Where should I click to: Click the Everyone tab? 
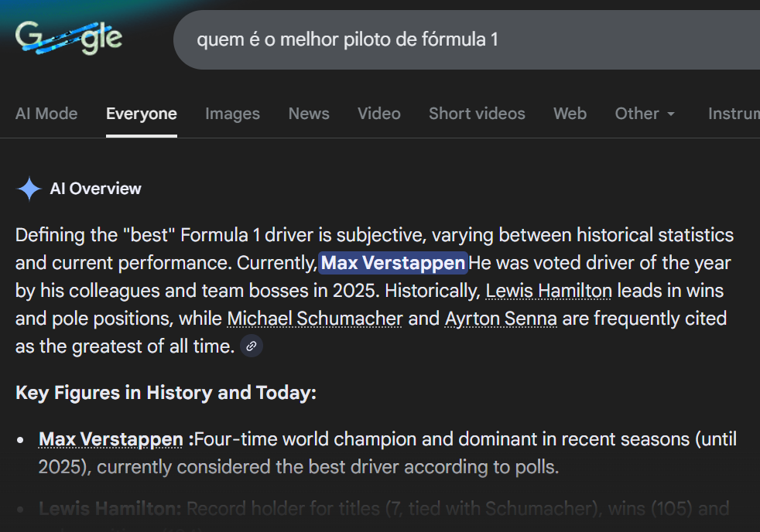[142, 114]
